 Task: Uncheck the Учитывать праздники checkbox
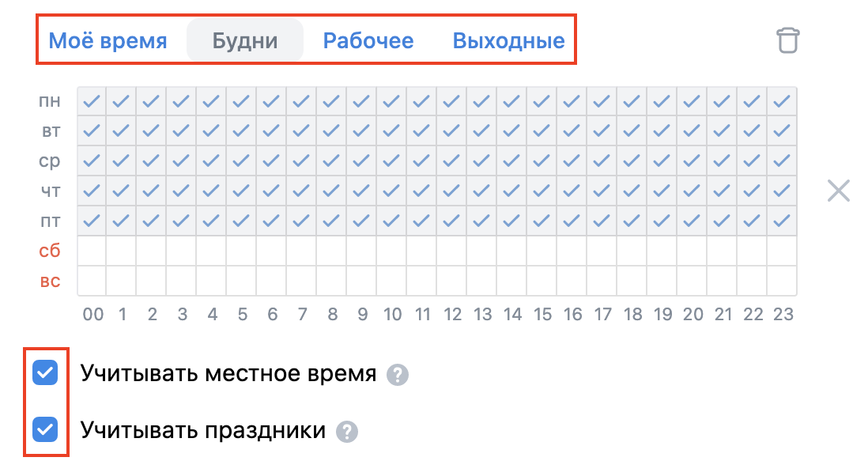pyautogui.click(x=45, y=430)
